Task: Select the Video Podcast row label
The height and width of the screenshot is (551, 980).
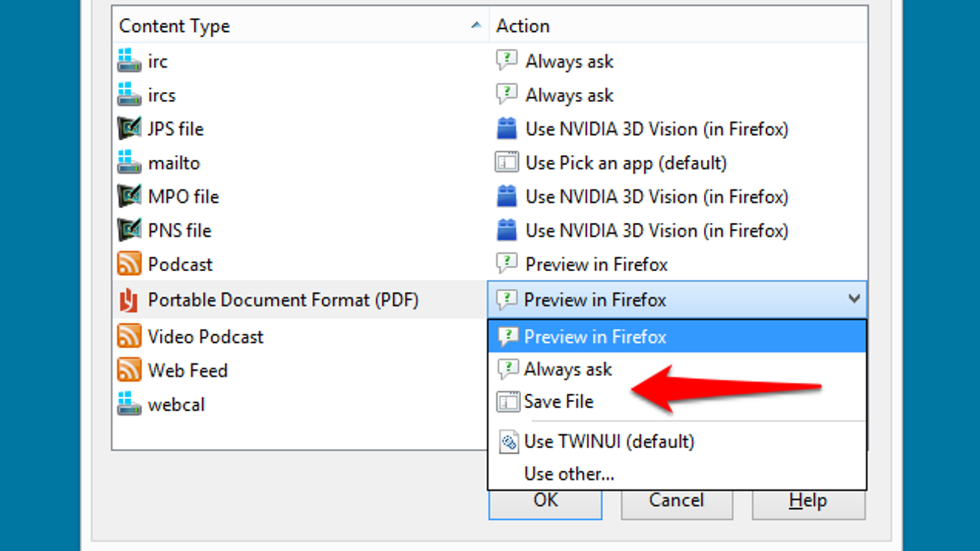Action: coord(205,337)
